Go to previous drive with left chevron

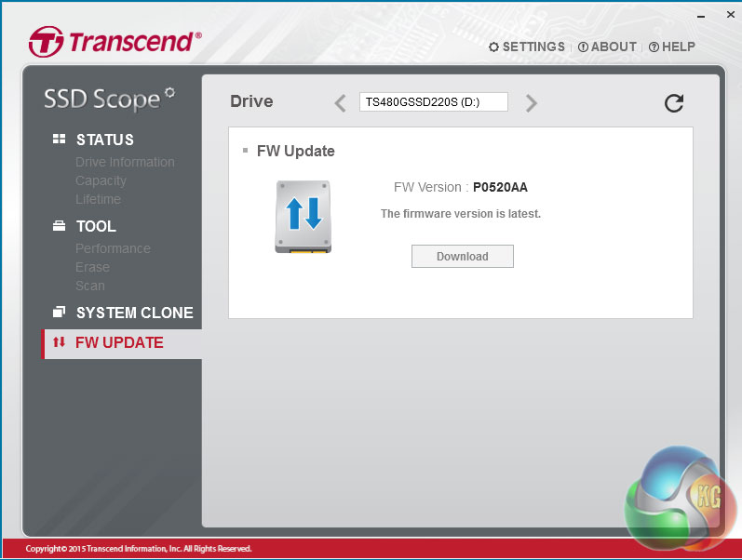coord(340,102)
